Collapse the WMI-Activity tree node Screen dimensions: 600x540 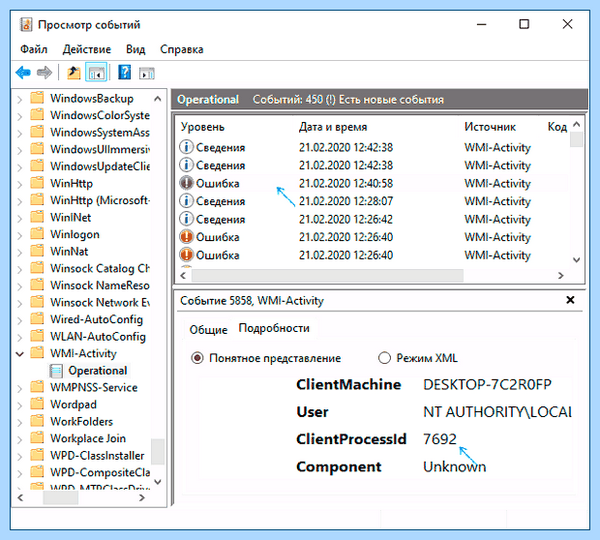(x=20, y=354)
